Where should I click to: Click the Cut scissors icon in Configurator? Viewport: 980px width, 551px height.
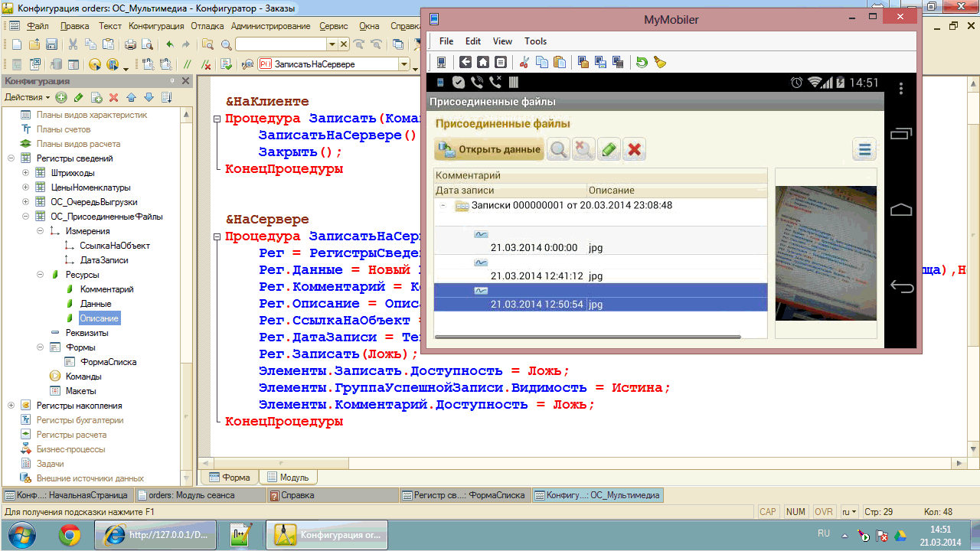(73, 44)
